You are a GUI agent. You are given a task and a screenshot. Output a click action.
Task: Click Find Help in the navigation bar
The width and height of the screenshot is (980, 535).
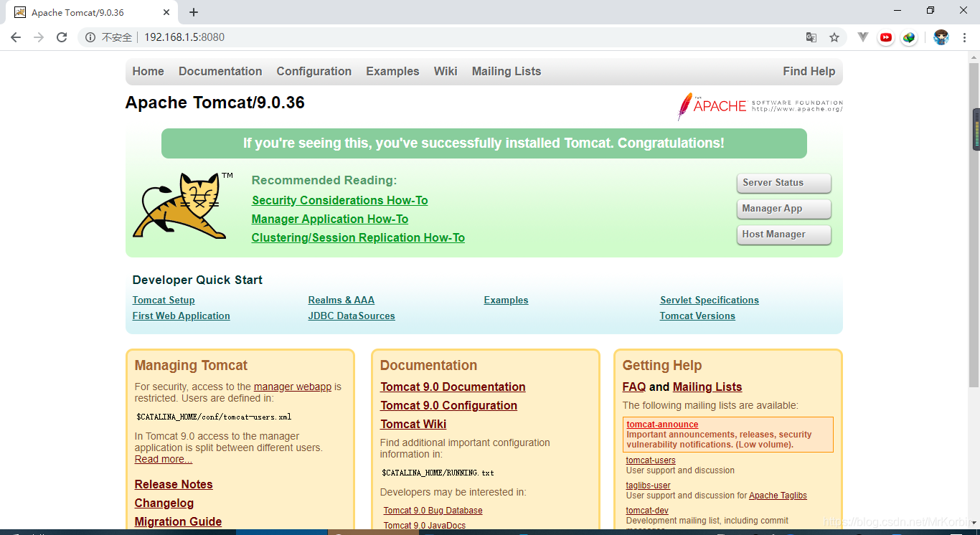[x=809, y=71]
